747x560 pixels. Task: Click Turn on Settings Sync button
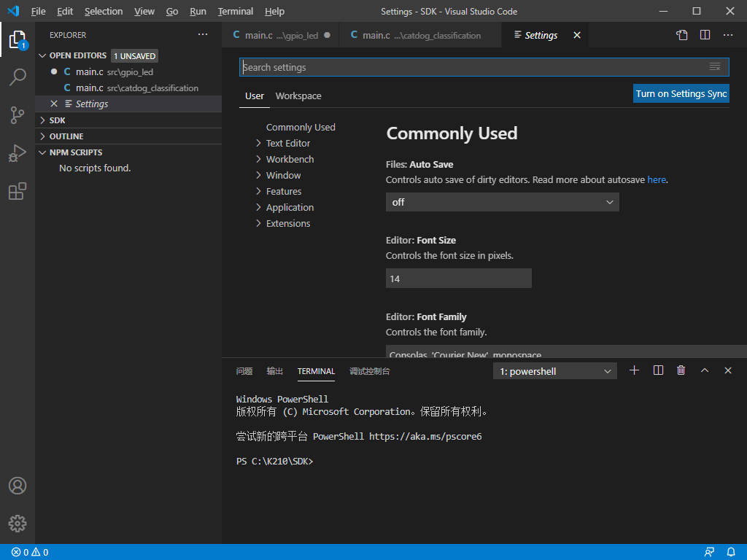click(681, 94)
